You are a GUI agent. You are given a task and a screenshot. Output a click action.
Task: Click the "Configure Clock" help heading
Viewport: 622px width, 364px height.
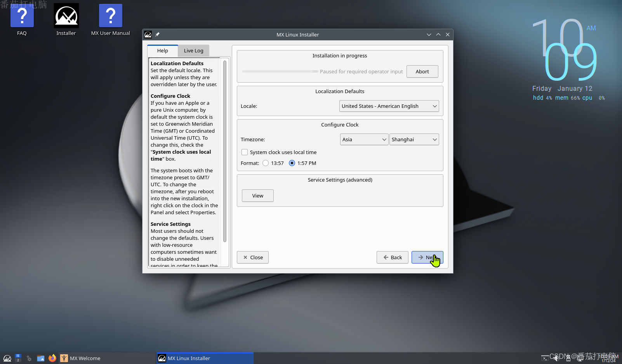[170, 96]
